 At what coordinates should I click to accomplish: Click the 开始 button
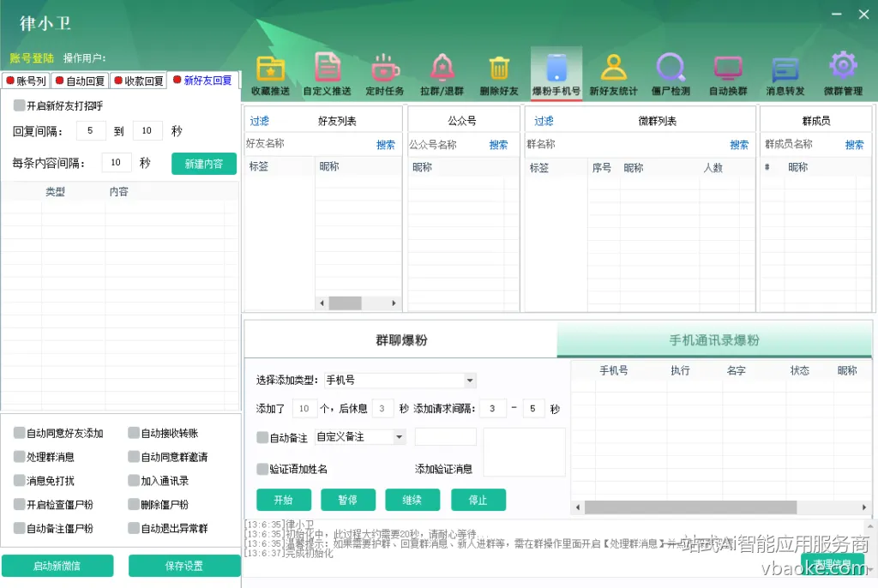click(x=284, y=500)
